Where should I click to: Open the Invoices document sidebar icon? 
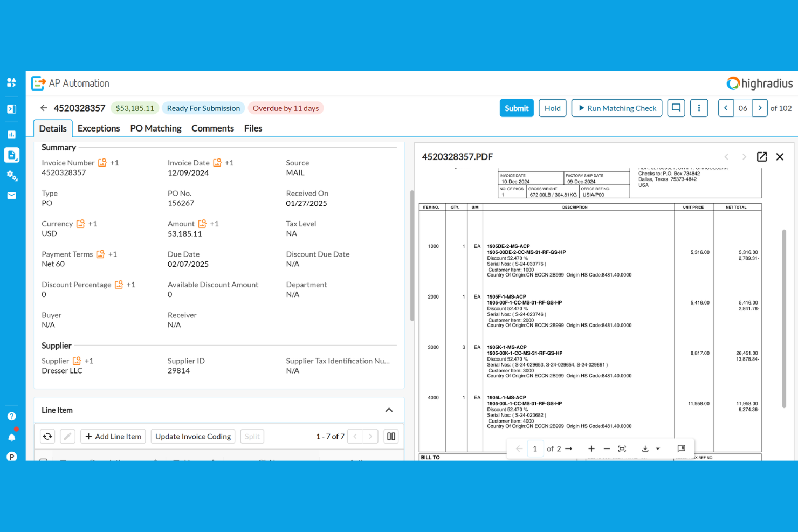click(11, 155)
